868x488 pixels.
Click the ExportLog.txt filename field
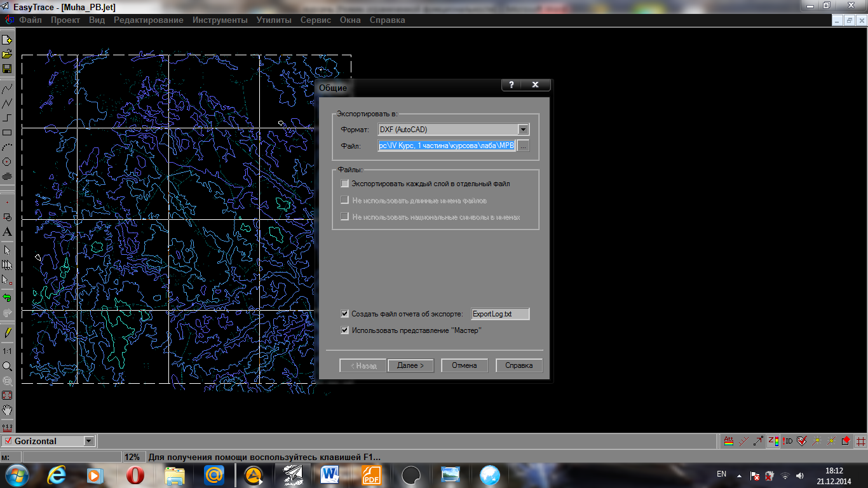(500, 314)
